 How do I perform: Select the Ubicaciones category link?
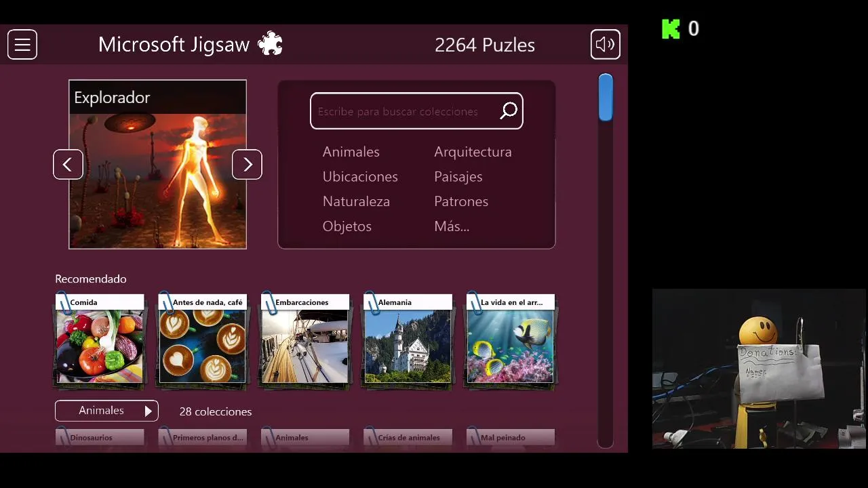(360, 177)
